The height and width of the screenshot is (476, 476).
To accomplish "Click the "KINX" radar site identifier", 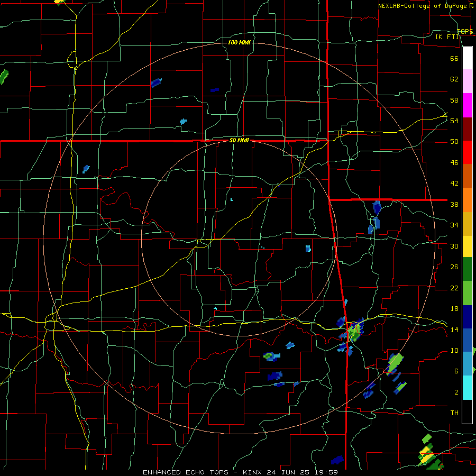I will pyautogui.click(x=253, y=472).
